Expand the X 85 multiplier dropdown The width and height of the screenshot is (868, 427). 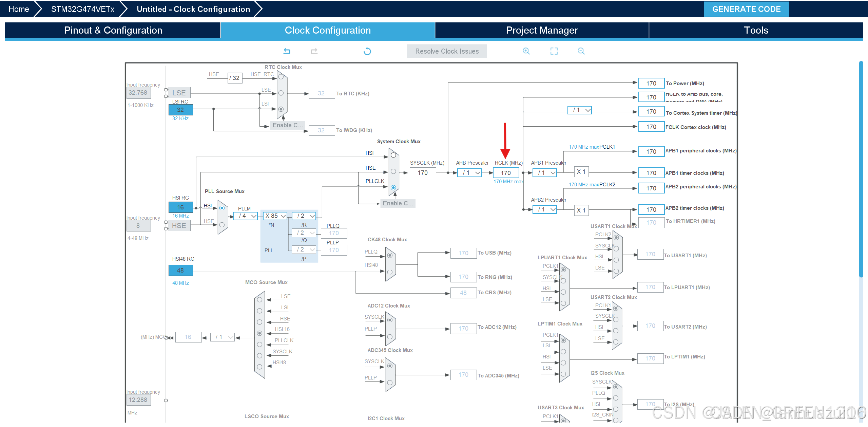275,216
